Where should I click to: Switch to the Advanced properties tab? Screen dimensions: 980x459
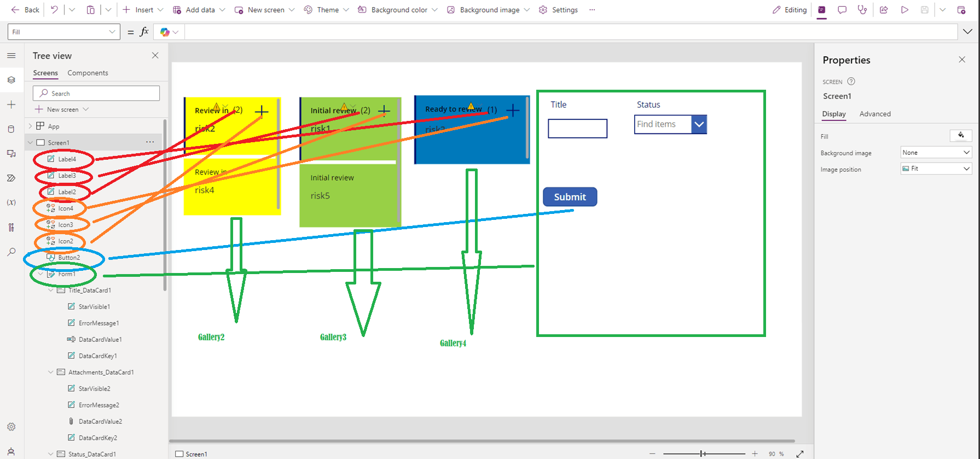[875, 114]
